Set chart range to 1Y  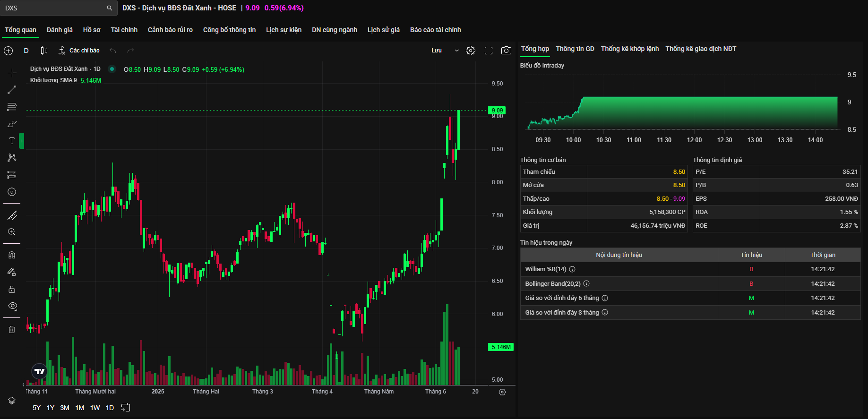[51, 408]
